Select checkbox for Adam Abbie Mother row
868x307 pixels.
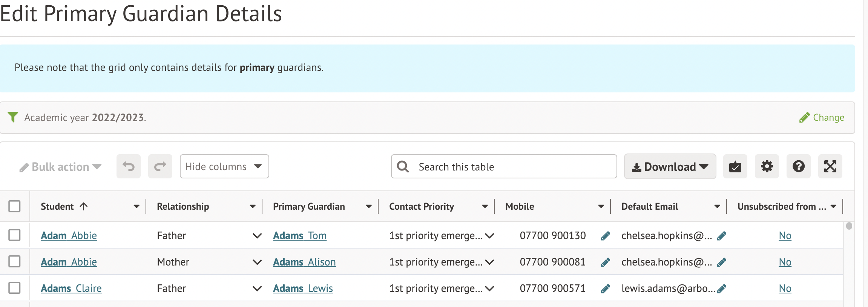14,262
